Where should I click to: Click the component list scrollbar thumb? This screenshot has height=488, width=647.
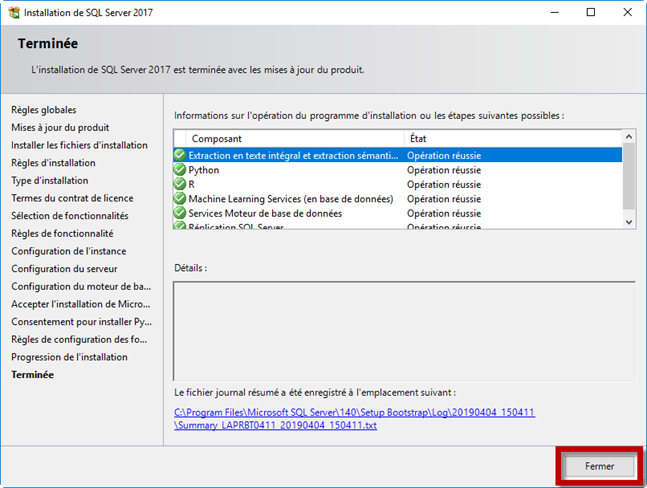629,176
